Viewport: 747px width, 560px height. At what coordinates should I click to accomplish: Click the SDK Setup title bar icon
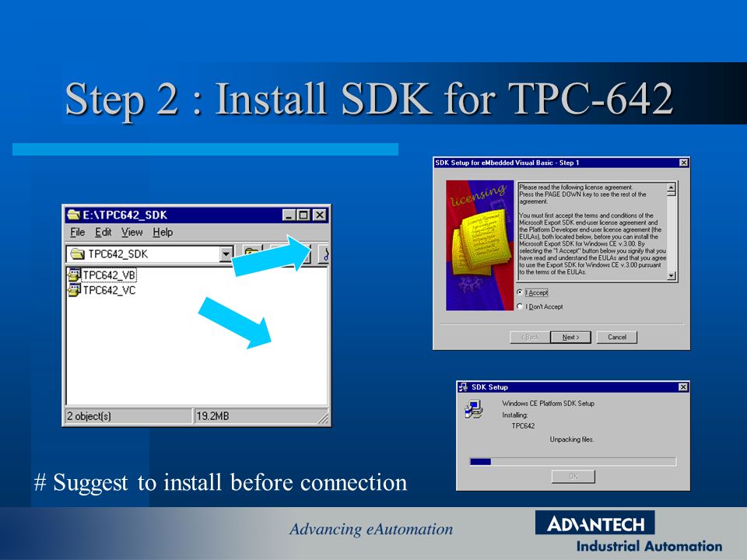pyautogui.click(x=463, y=387)
